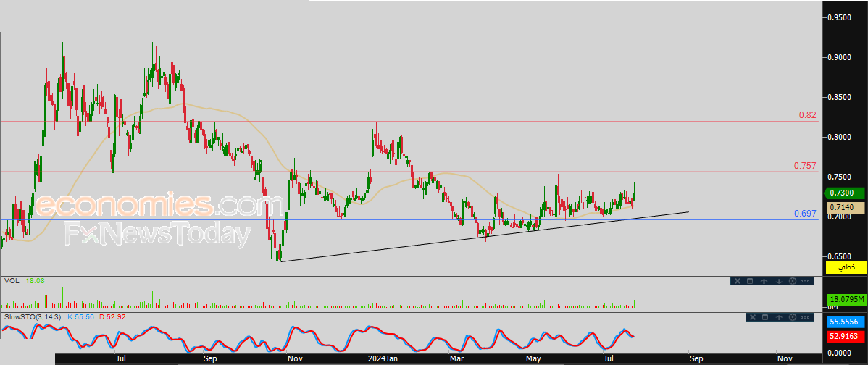
Task: Click the 0.697 support level label
Action: click(x=805, y=213)
